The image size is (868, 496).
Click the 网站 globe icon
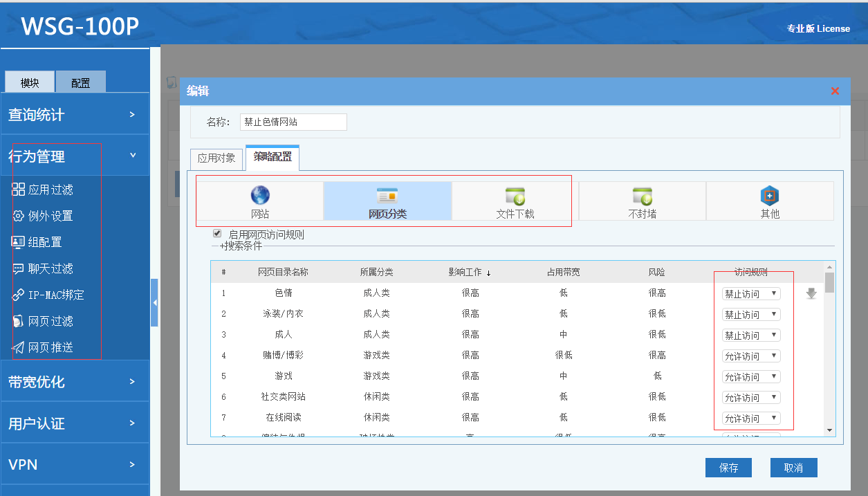coord(260,196)
